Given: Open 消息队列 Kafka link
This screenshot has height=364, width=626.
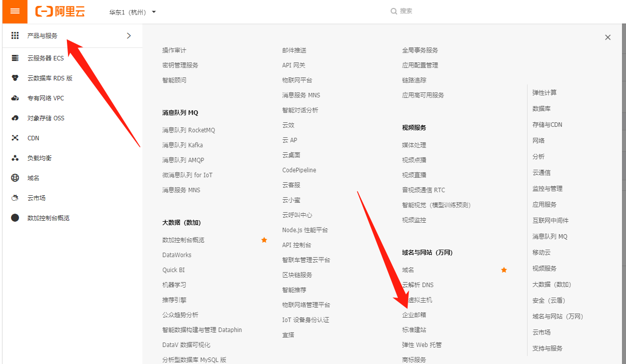Looking at the screenshot, I should pos(183,145).
